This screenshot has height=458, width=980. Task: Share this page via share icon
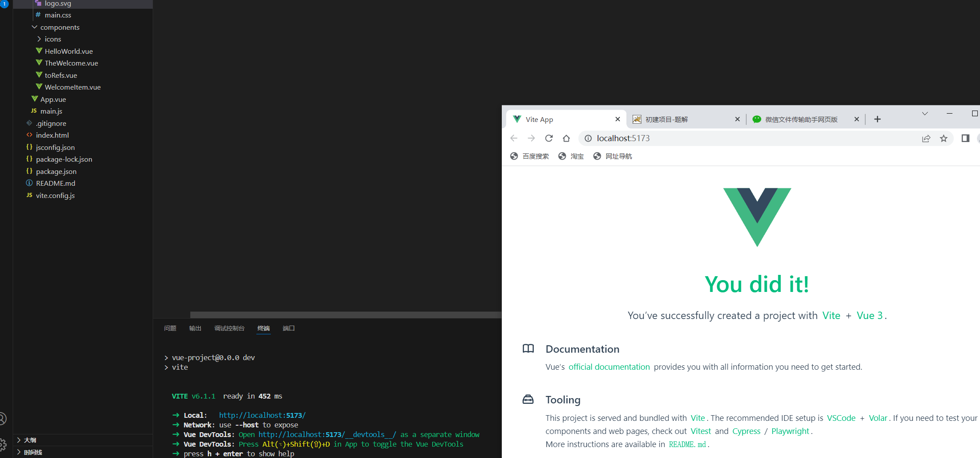point(926,139)
